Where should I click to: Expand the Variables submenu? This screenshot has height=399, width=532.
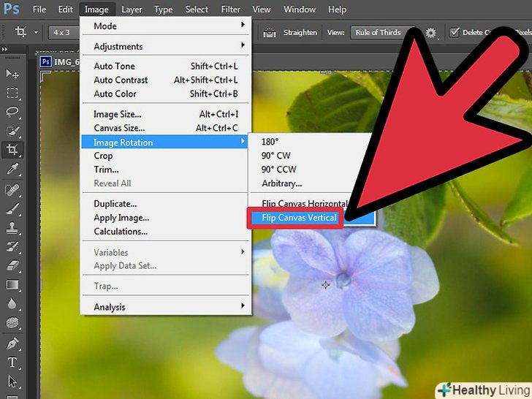click(x=167, y=252)
